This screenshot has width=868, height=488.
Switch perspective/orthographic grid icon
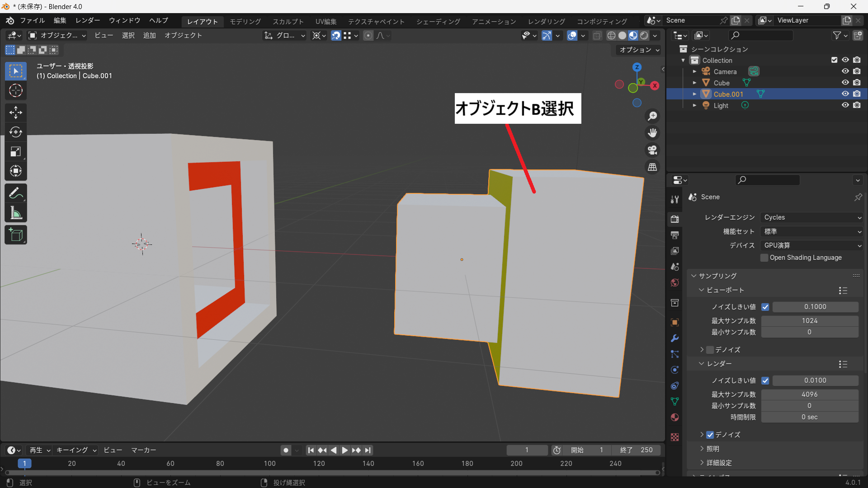[x=652, y=167]
